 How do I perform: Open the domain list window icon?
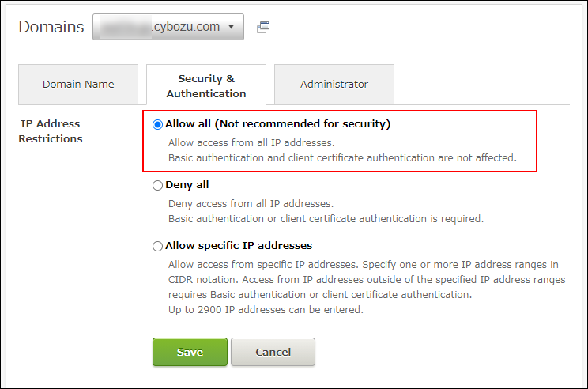point(263,27)
